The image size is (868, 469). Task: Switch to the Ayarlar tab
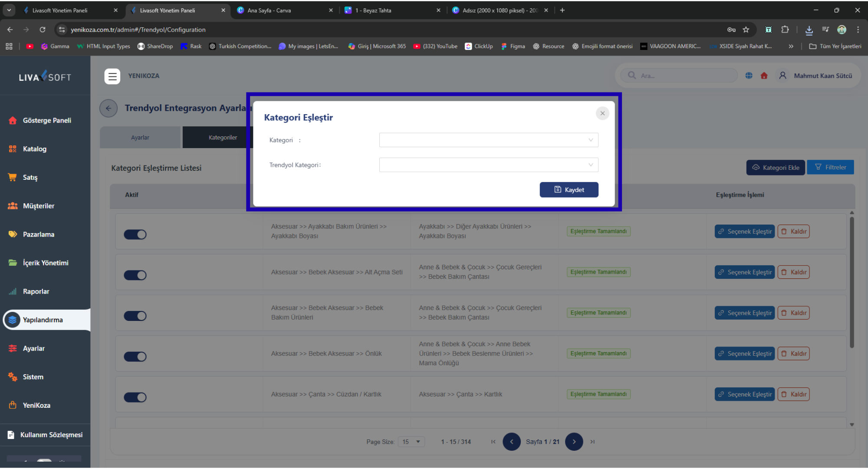point(140,138)
